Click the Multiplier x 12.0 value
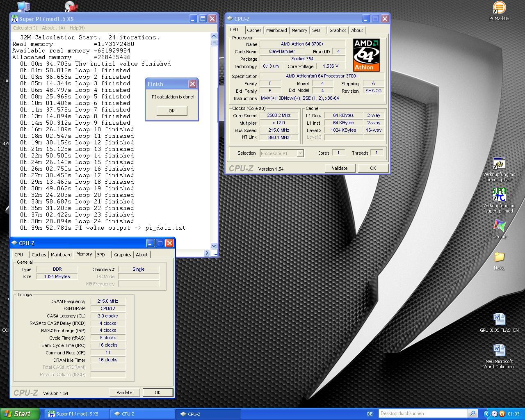 (x=279, y=123)
